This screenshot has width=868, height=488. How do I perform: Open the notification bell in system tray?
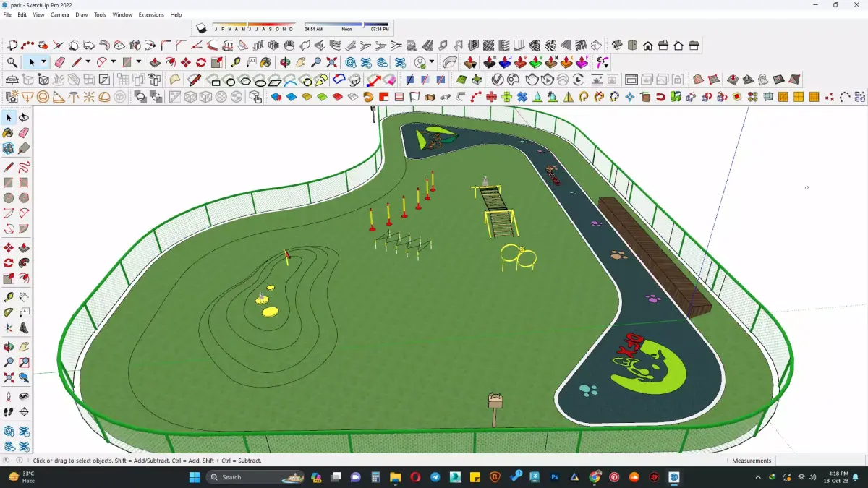856,477
